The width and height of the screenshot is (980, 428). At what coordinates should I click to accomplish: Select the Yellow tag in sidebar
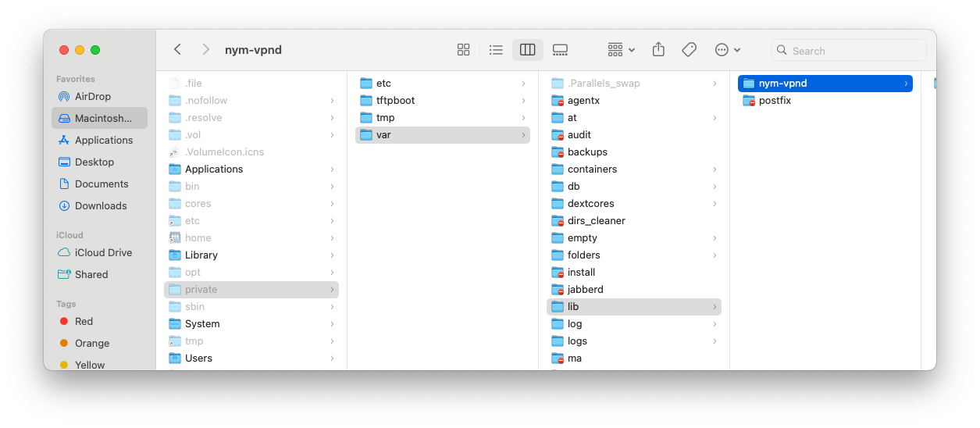pos(99,365)
